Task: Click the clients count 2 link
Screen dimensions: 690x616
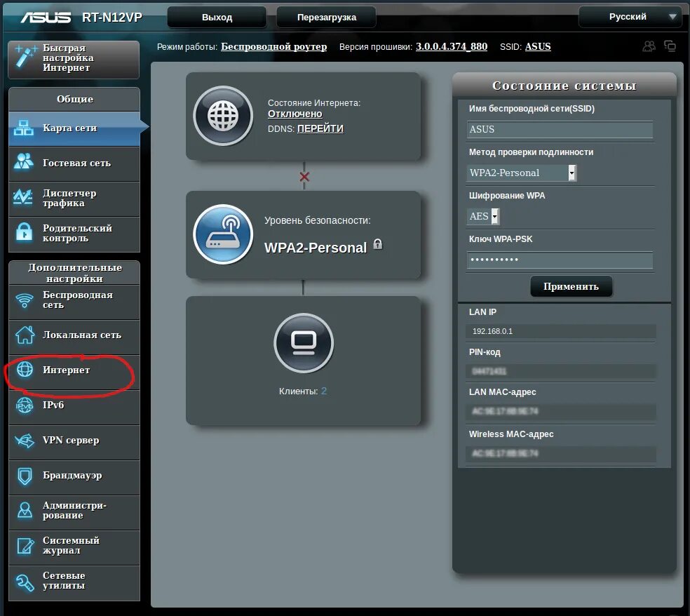Action: [x=324, y=391]
